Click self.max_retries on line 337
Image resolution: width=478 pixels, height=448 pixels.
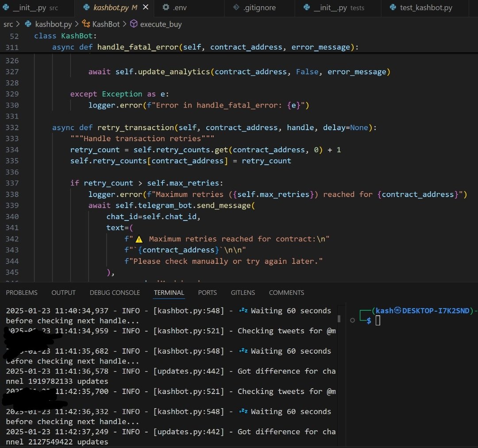pyautogui.click(x=183, y=183)
